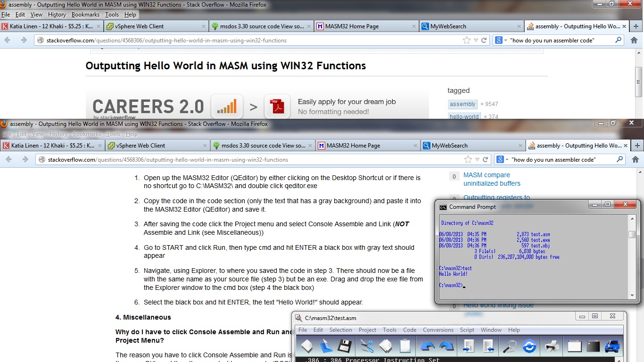Switch to MyWebSearch tab in front Firefox window
This screenshot has width=644, height=362.
click(x=473, y=146)
